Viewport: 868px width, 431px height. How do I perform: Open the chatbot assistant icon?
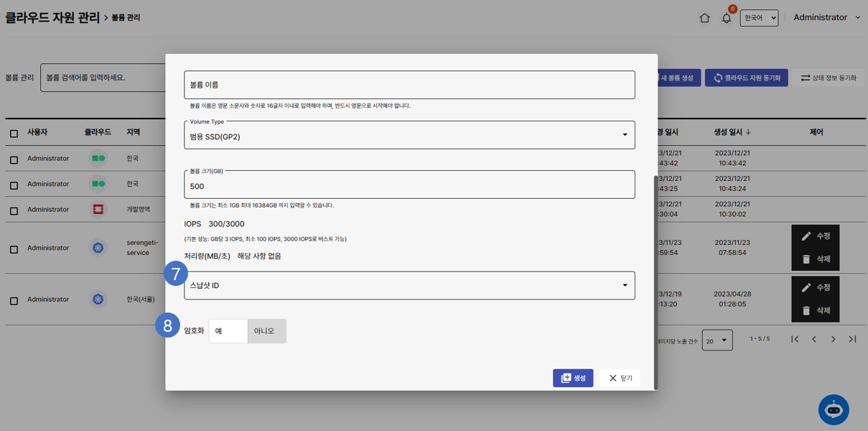point(834,410)
